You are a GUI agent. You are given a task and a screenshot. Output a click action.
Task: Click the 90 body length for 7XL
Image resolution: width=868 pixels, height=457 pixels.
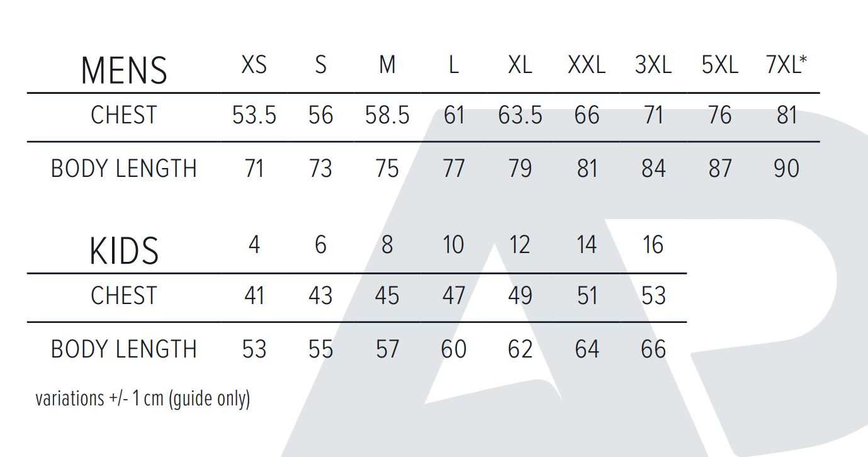click(x=787, y=169)
